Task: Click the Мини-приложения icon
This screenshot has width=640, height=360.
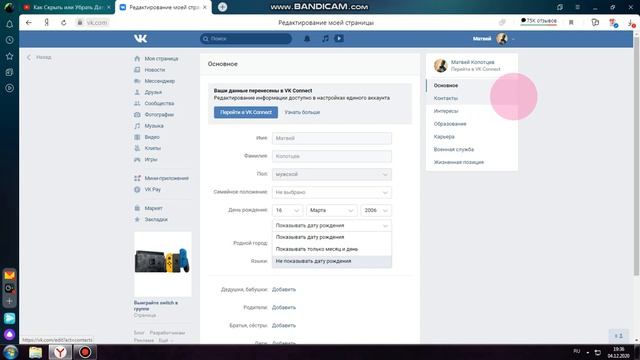Action: click(137, 178)
